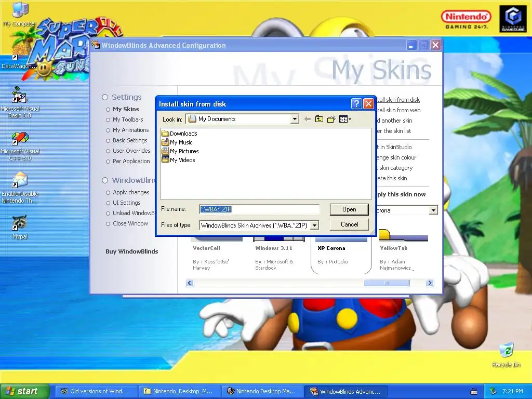Switch to Nintendo Desktop Ma... taskbar item
The image size is (532, 399).
pos(262,392)
